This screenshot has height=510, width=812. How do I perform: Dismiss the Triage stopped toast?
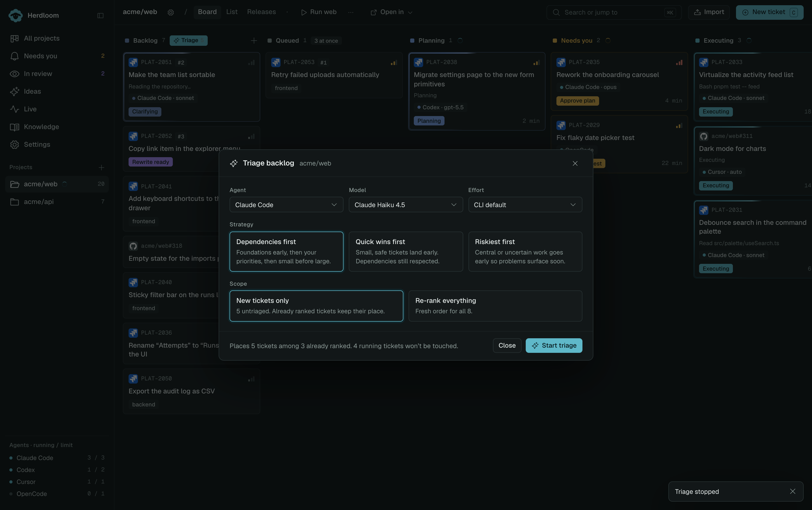[792, 492]
